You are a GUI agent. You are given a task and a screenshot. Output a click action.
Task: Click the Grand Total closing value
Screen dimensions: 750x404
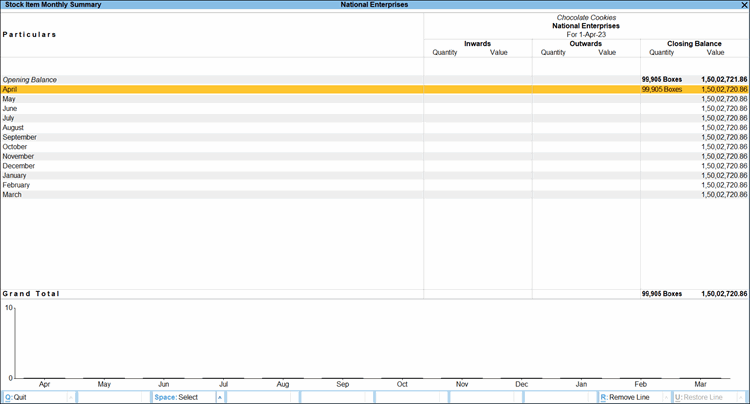click(724, 294)
